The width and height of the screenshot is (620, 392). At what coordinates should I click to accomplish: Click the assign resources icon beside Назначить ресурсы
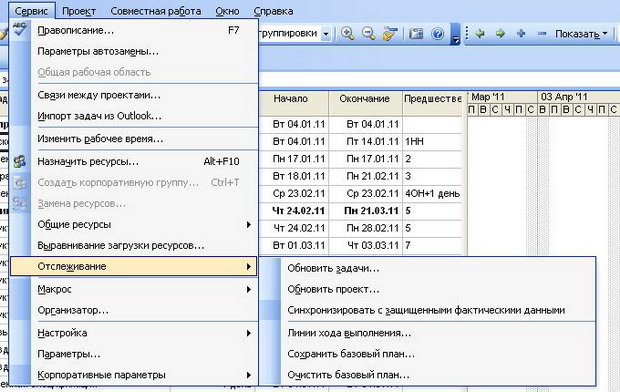[20, 161]
